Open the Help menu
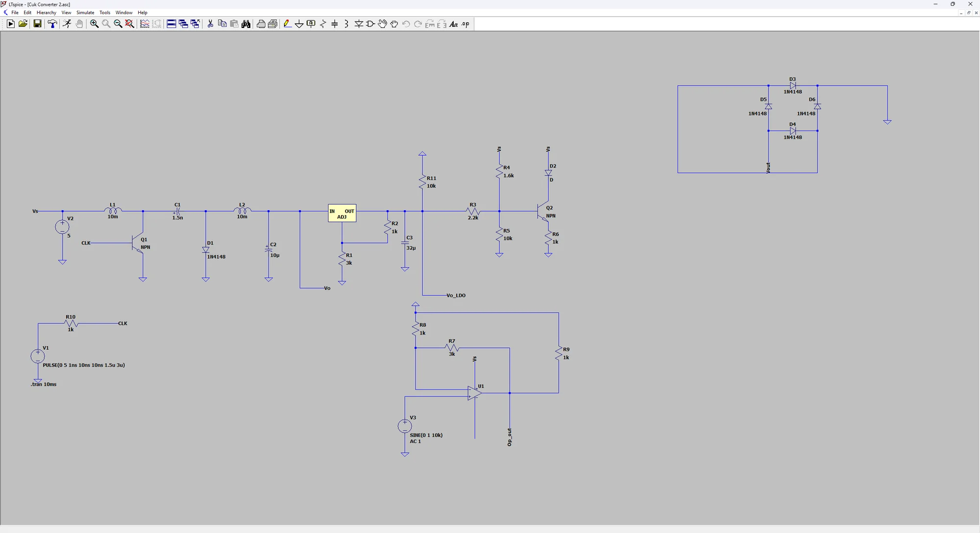Screen dimensions: 980x533 coord(143,13)
